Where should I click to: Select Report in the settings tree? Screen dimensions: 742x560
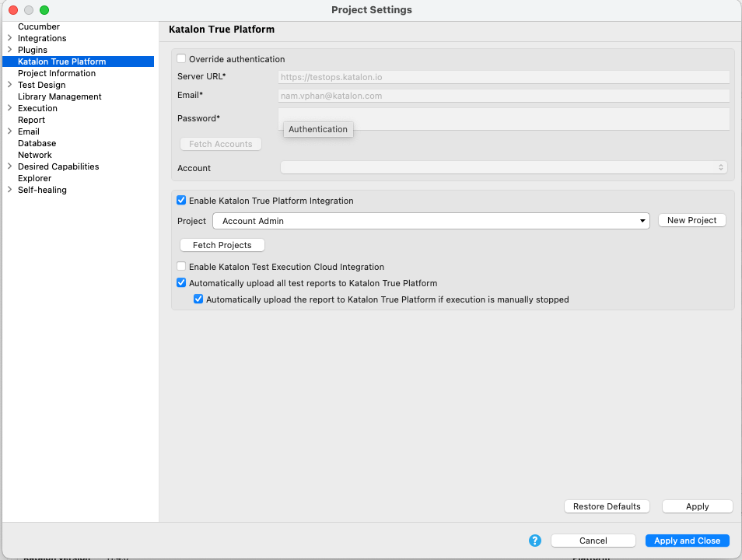[x=31, y=120]
